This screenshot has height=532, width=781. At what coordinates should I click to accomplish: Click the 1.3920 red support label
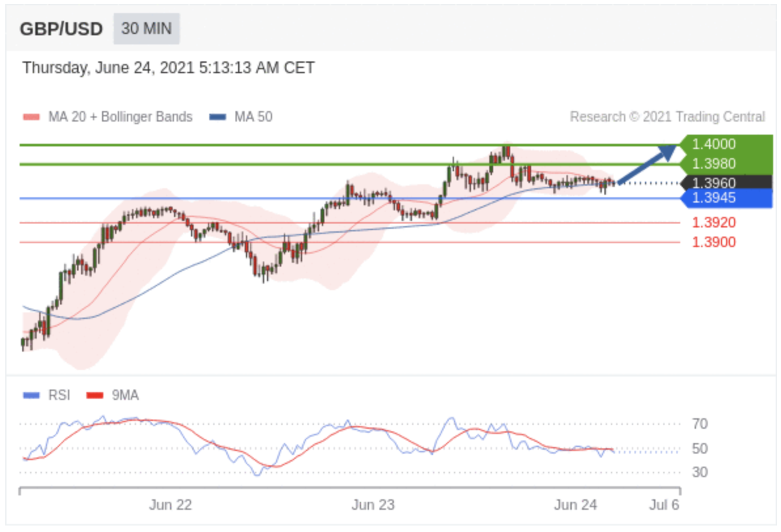coord(714,223)
